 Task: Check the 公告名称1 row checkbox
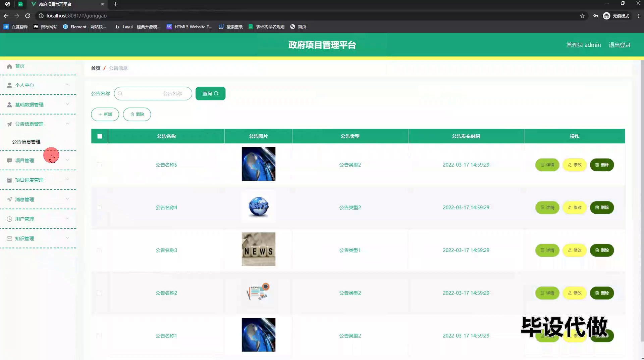(x=99, y=336)
